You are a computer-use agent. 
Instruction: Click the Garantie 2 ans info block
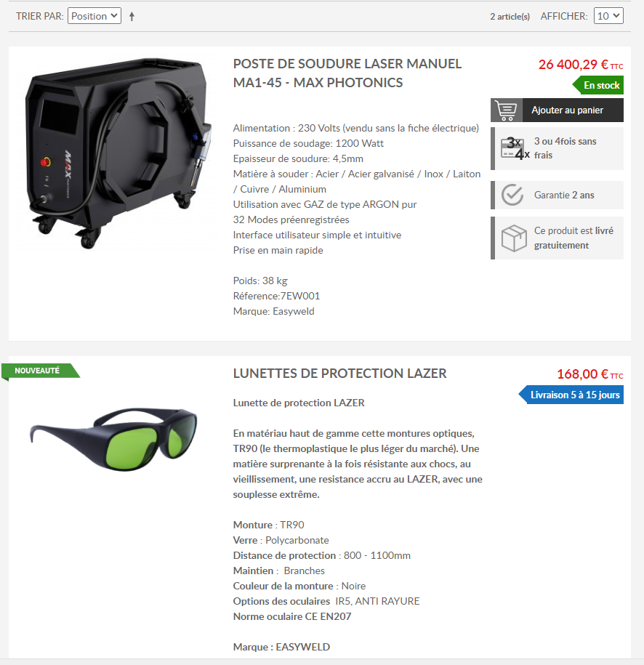pos(557,195)
